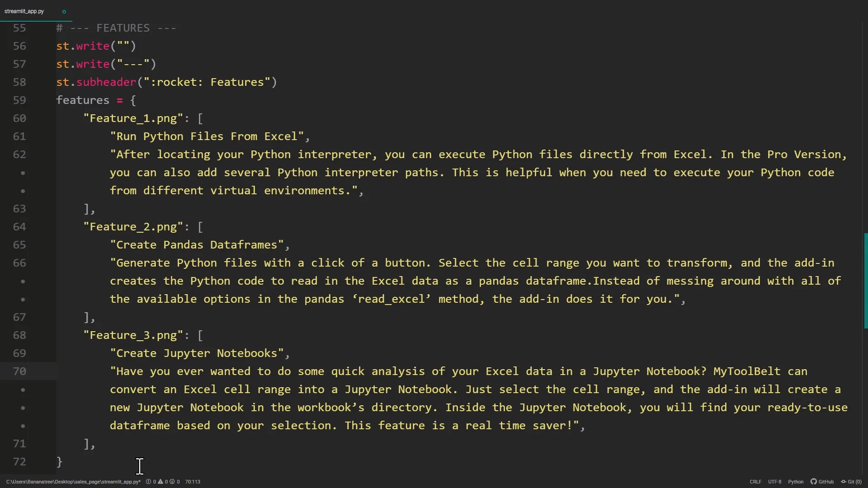
Task: Click the st.subheader call on line 58
Action: (x=106, y=82)
